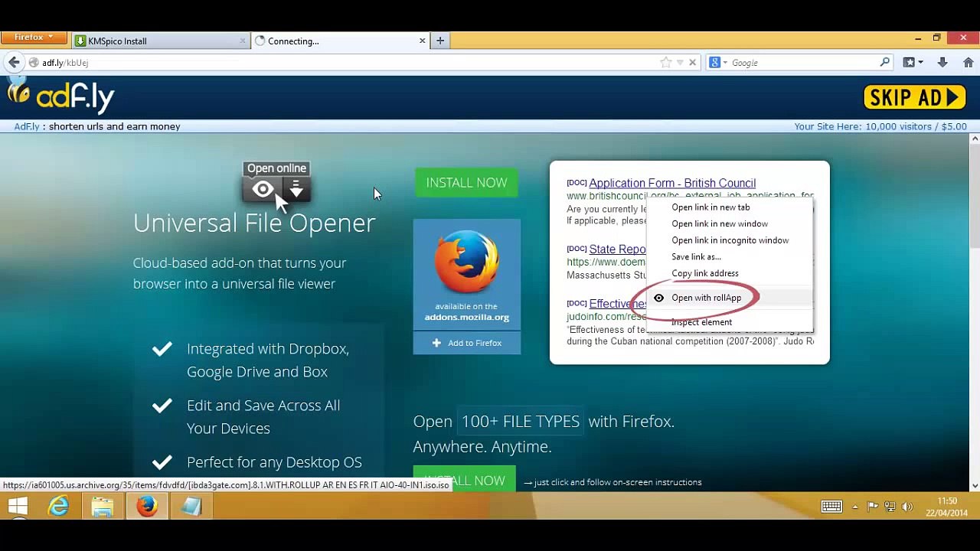Image resolution: width=980 pixels, height=551 pixels.
Task: Click the 100+ FILE TYPES text
Action: [520, 421]
